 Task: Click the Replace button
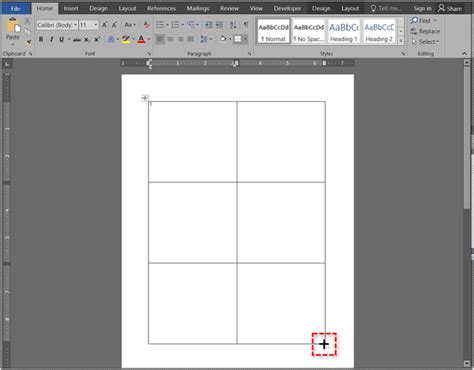426,31
